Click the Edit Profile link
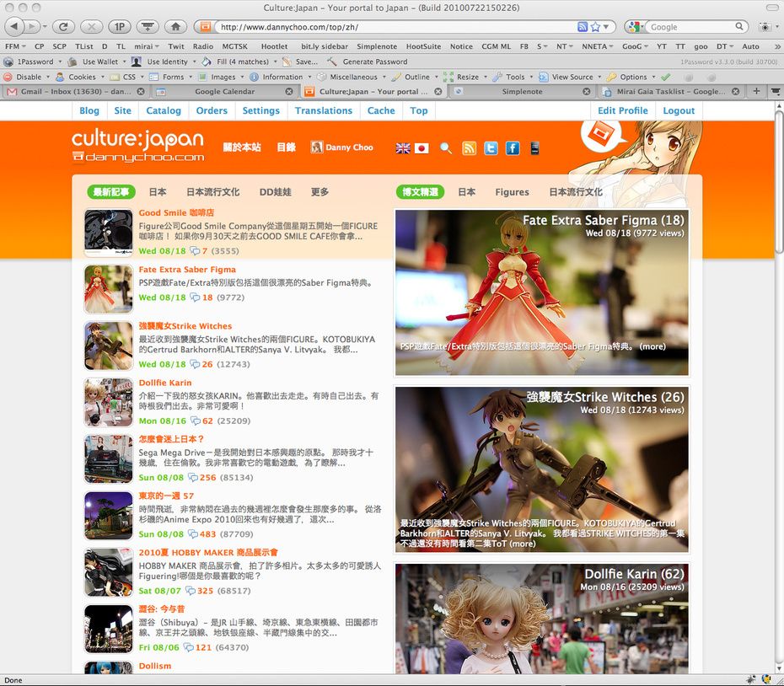Screen dimensions: 784x686 tap(622, 110)
